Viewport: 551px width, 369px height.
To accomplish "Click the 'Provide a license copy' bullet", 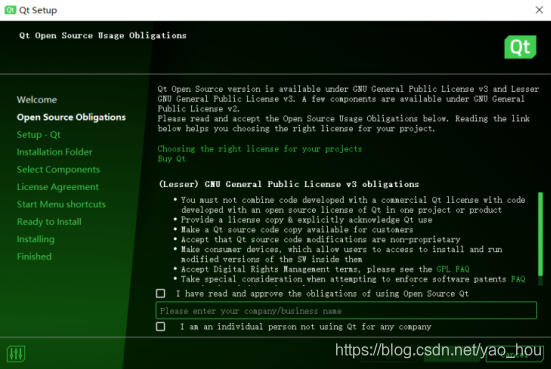I will point(306,220).
